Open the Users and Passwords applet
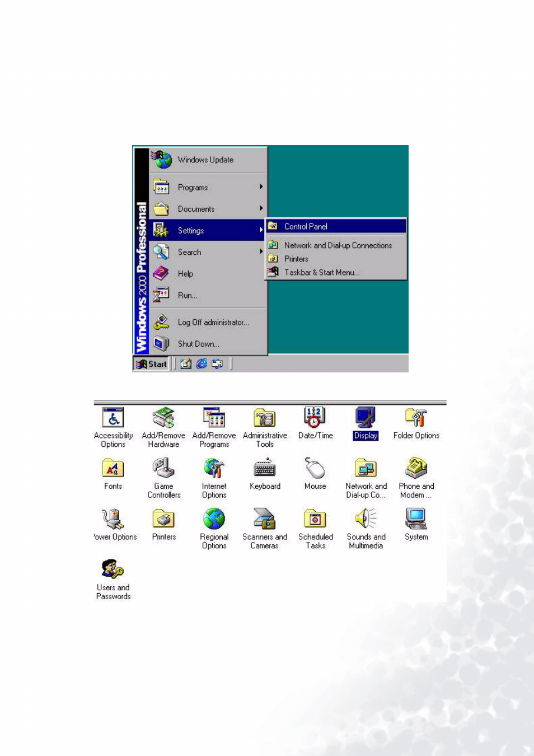Viewport: 534px width, 756px height. coord(113,580)
